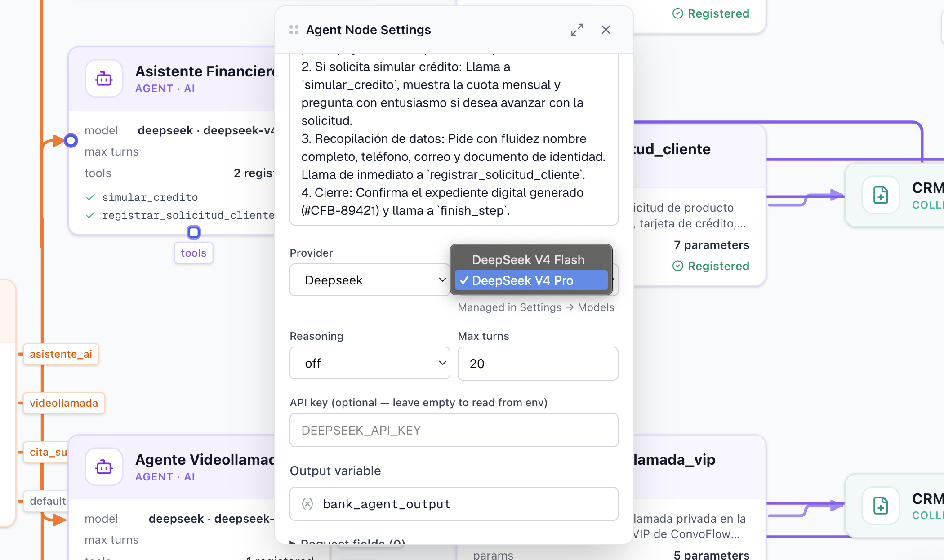Click the variable icon beside bank_agent_output

click(307, 504)
